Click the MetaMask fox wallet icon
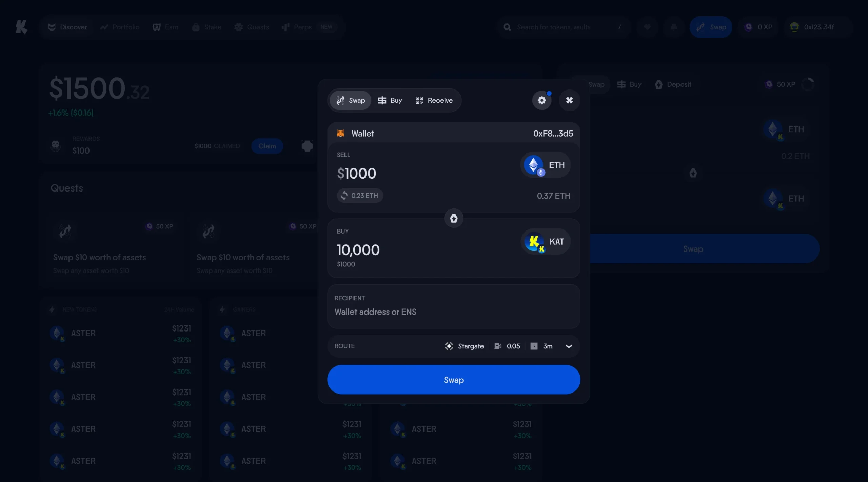The height and width of the screenshot is (482, 868). 340,134
